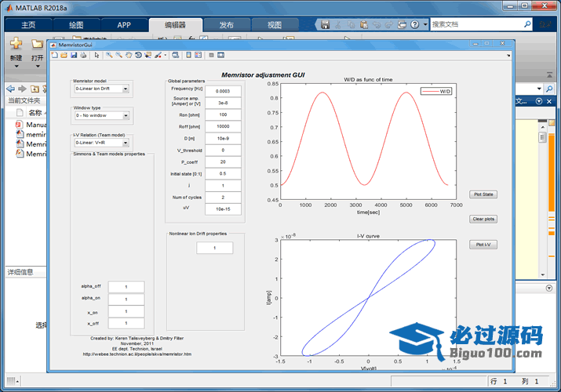
Task: Click the Frequency [Hz] input field
Action: pos(223,91)
